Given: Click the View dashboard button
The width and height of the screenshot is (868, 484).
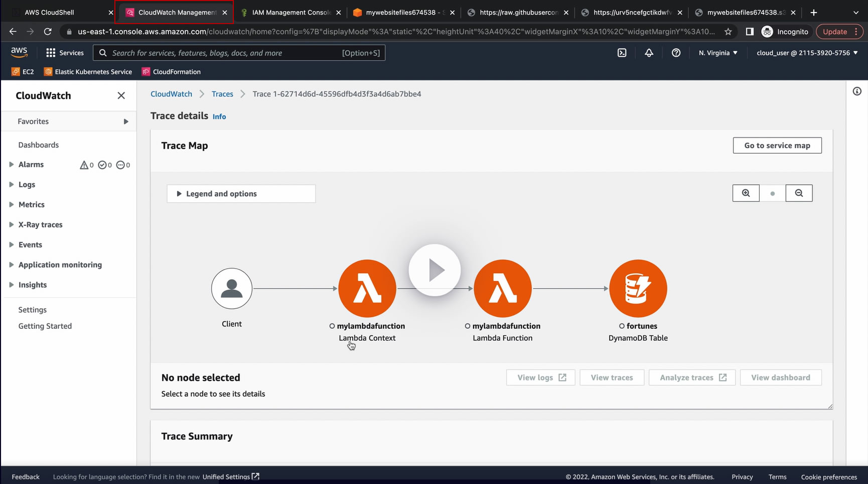Looking at the screenshot, I should (781, 378).
